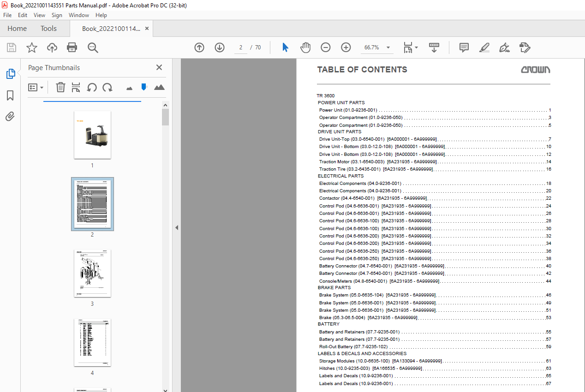
Task: Open the Window menu
Action: [x=79, y=15]
